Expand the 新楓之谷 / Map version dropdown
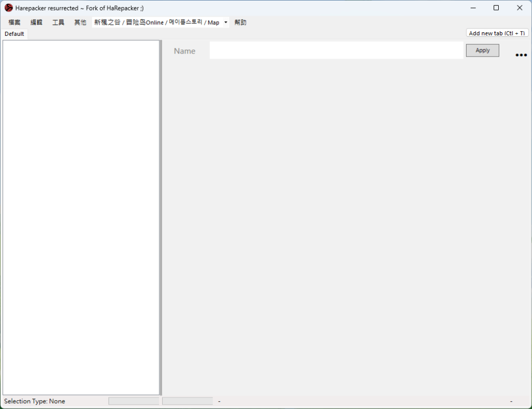This screenshot has height=409, width=532. point(225,22)
